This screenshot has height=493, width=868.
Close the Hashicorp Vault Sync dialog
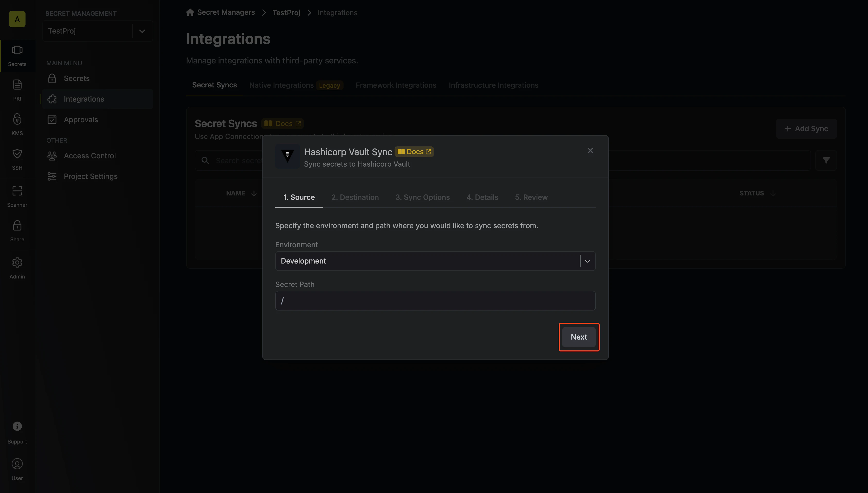(x=590, y=151)
